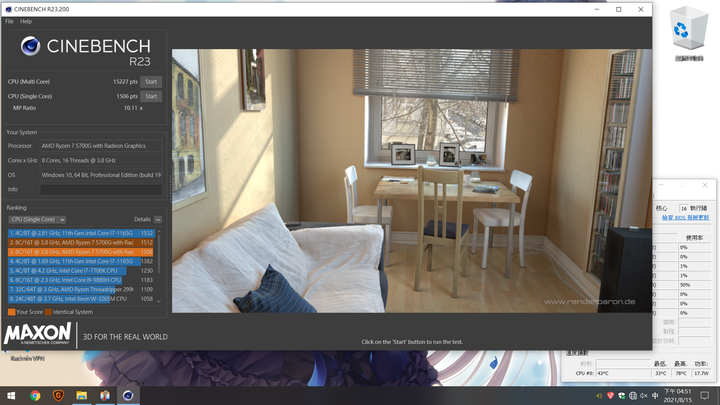
Task: Click the Cinebench logo sphere icon
Action: pos(30,46)
